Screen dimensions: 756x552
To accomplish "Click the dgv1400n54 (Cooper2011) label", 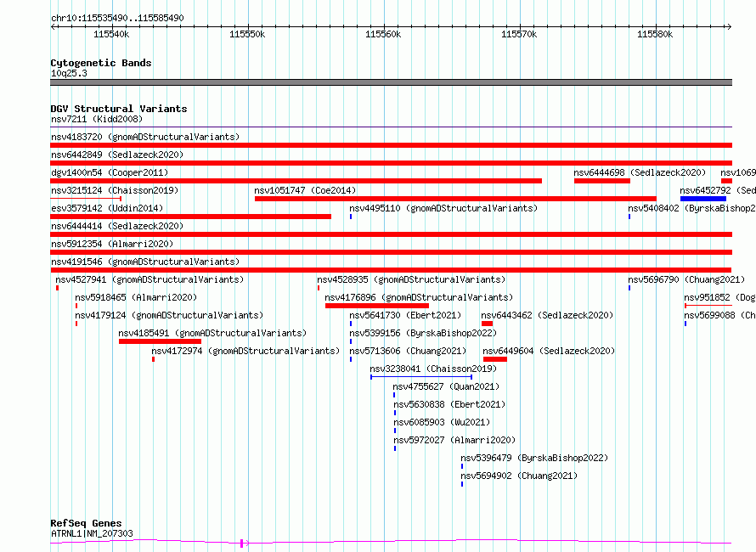I will pyautogui.click(x=110, y=172).
